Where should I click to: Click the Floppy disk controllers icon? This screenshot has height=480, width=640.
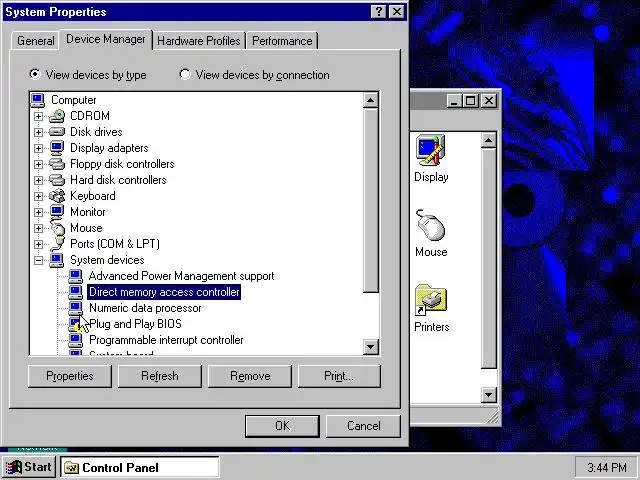[x=57, y=164]
